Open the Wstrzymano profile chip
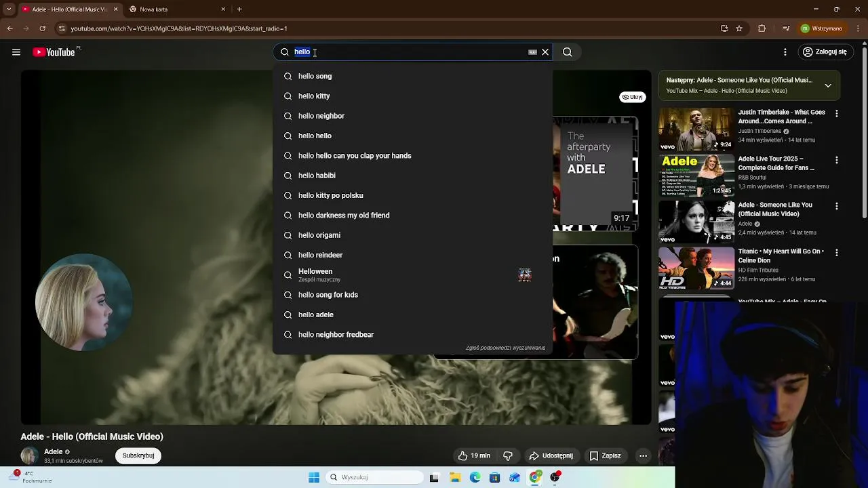The height and width of the screenshot is (488, 868). click(x=821, y=28)
